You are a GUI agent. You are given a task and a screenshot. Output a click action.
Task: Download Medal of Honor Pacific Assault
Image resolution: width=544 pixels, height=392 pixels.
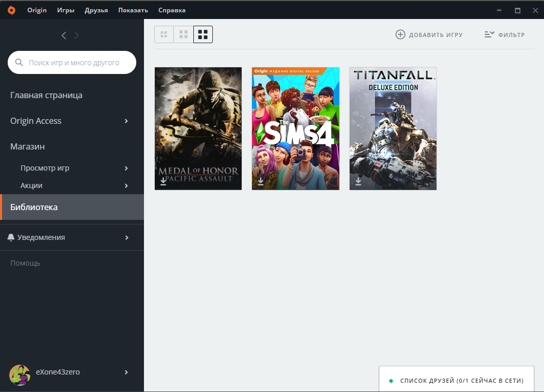(163, 181)
